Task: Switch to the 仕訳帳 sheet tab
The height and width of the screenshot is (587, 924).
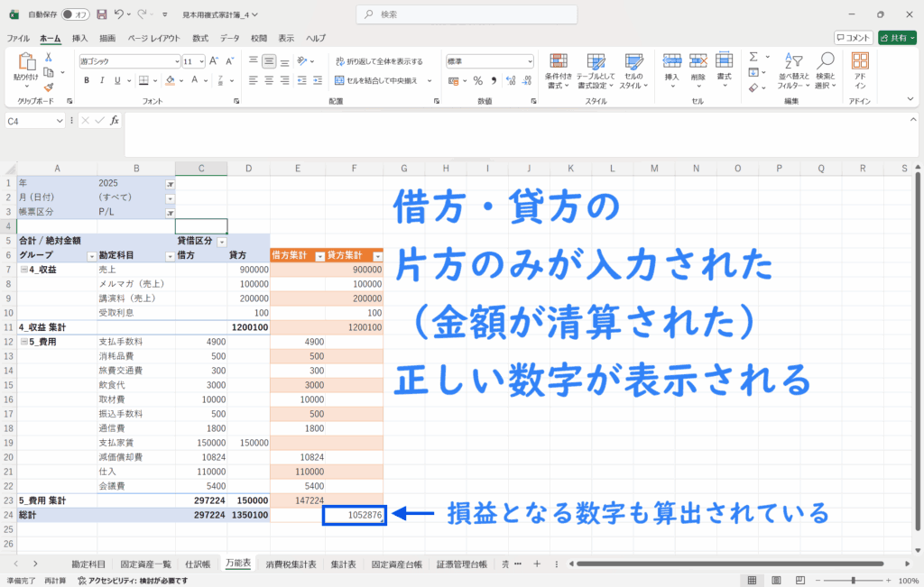Action: (x=198, y=564)
